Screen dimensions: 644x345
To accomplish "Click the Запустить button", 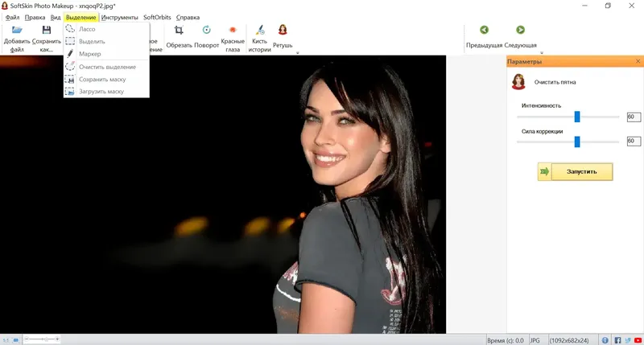I will tap(575, 171).
